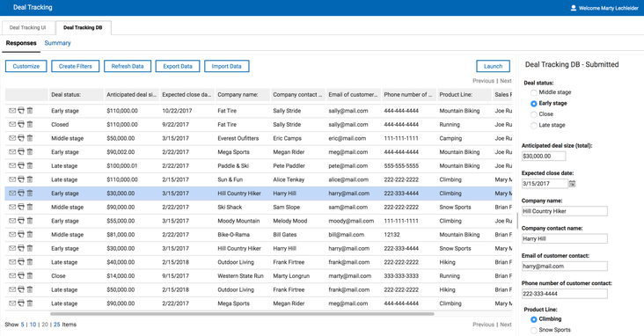The height and width of the screenshot is (336, 644).
Task: Click the print icon in the Ski Shack row
Action: click(x=21, y=207)
